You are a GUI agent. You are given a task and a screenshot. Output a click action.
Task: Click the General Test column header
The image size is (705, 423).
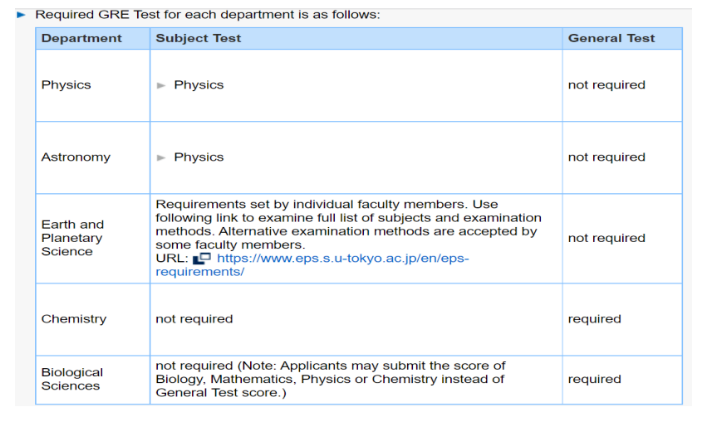(622, 39)
